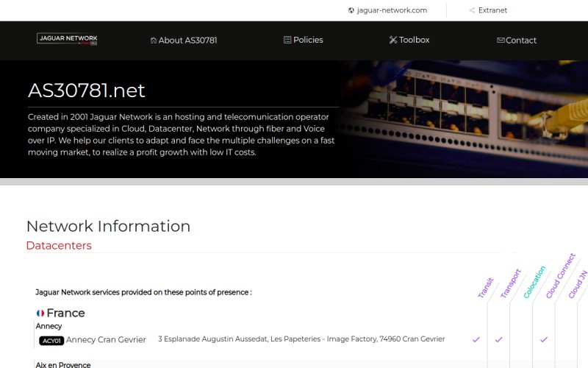Follow the jaguar-network.com link
This screenshot has height=368, width=588.
point(392,10)
